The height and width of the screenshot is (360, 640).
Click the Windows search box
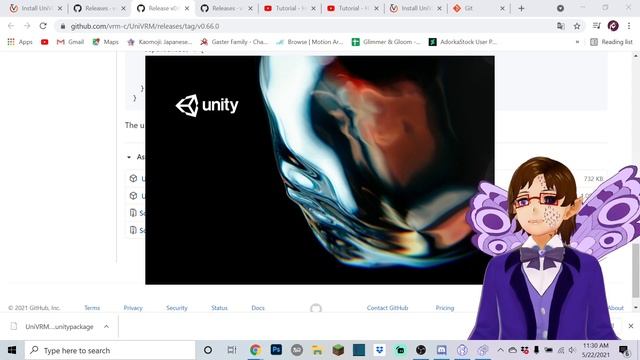[110, 350]
